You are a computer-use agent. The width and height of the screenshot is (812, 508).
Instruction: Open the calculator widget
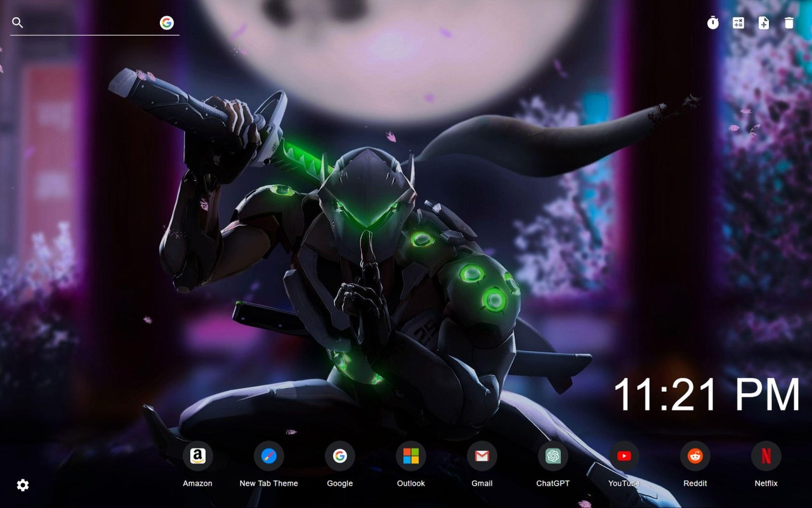tap(738, 23)
